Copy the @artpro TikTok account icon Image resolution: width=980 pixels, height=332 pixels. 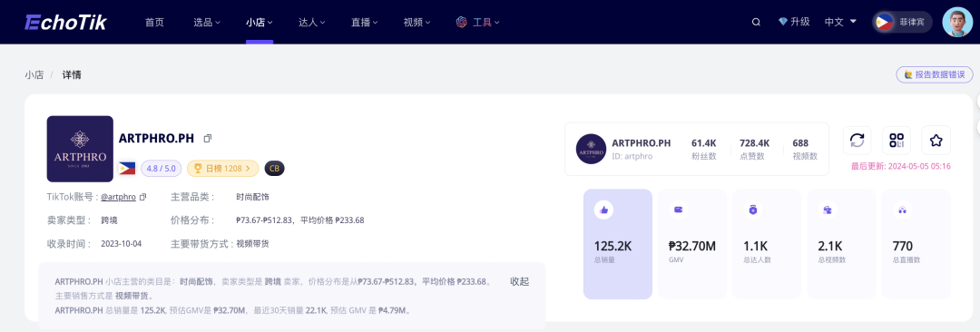pyautogui.click(x=143, y=197)
